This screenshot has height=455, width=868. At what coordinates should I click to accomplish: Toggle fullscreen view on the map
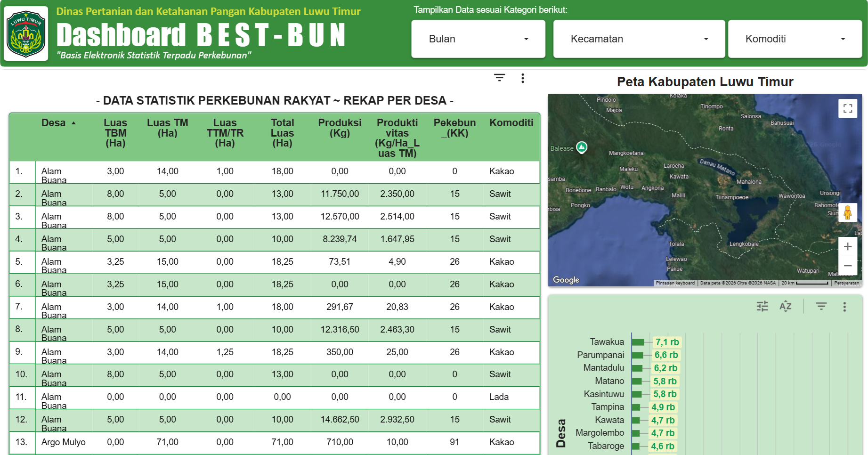[848, 109]
